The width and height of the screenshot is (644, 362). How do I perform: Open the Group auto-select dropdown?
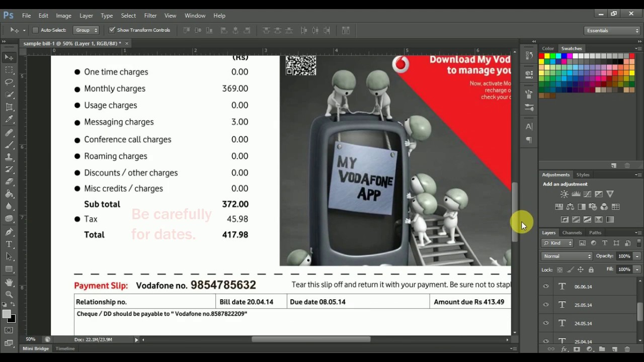pos(86,30)
